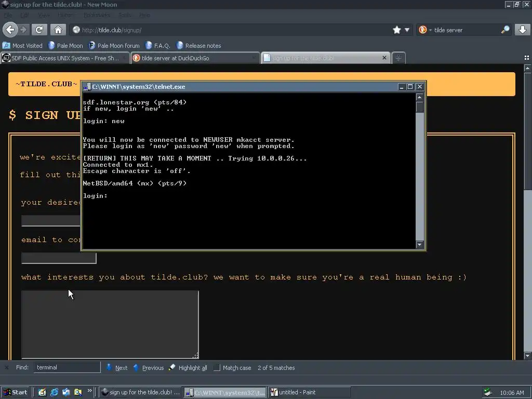
Task: Switch to SDF Public Access UNIX System tab
Action: [x=65, y=58]
